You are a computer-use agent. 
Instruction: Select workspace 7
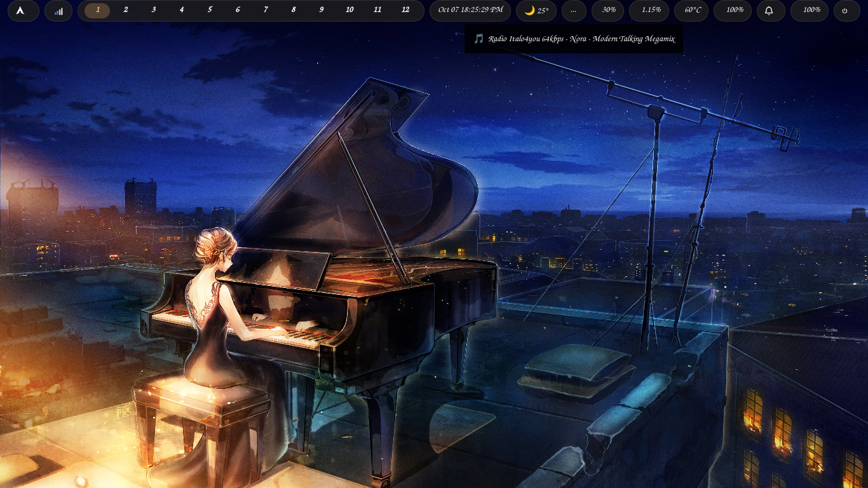pyautogui.click(x=266, y=10)
